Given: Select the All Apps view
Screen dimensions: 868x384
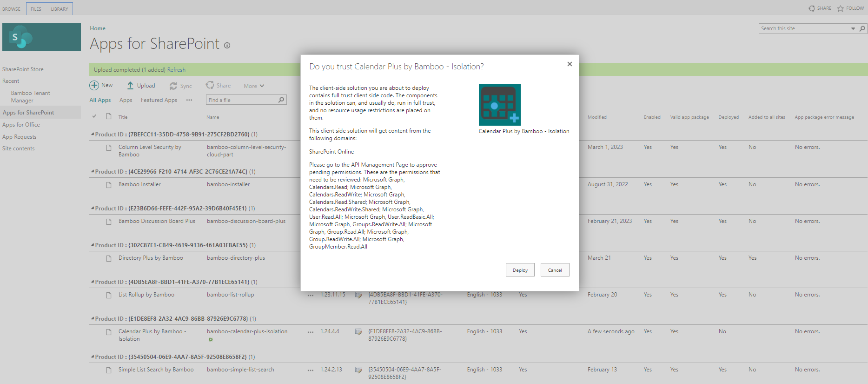Looking at the screenshot, I should click(x=100, y=100).
